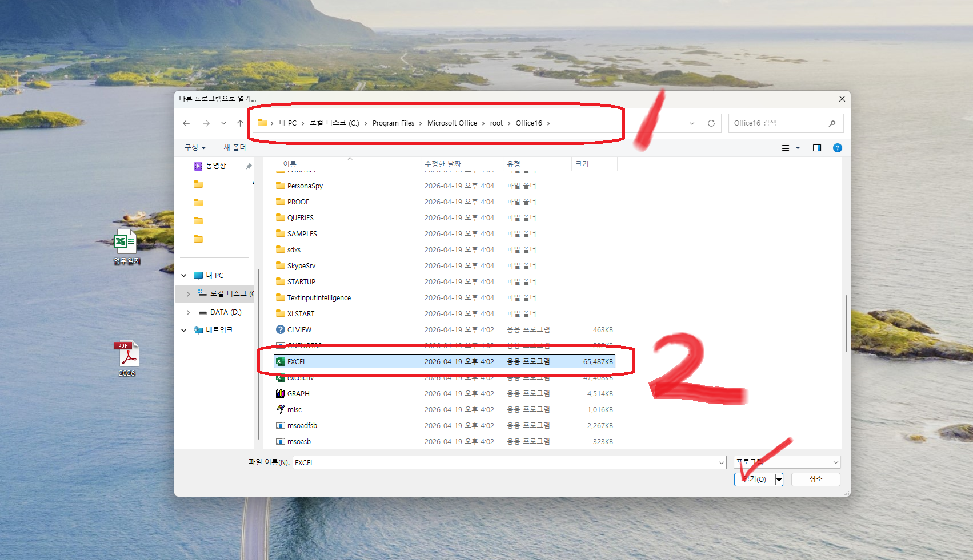
Task: Close the 다른 프로그램으로 열기 dialog
Action: [842, 99]
